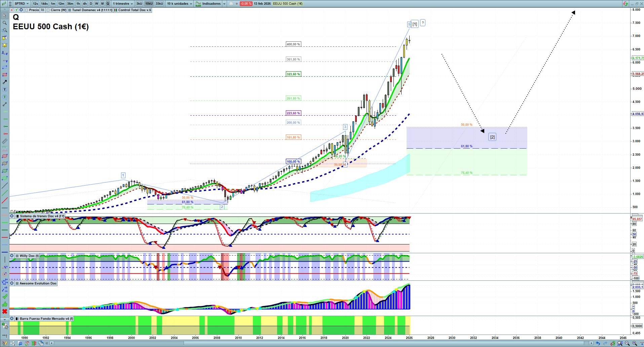The height and width of the screenshot is (347, 644).
Task: Select the Q quarterly timeframe
Action: click(108, 4)
